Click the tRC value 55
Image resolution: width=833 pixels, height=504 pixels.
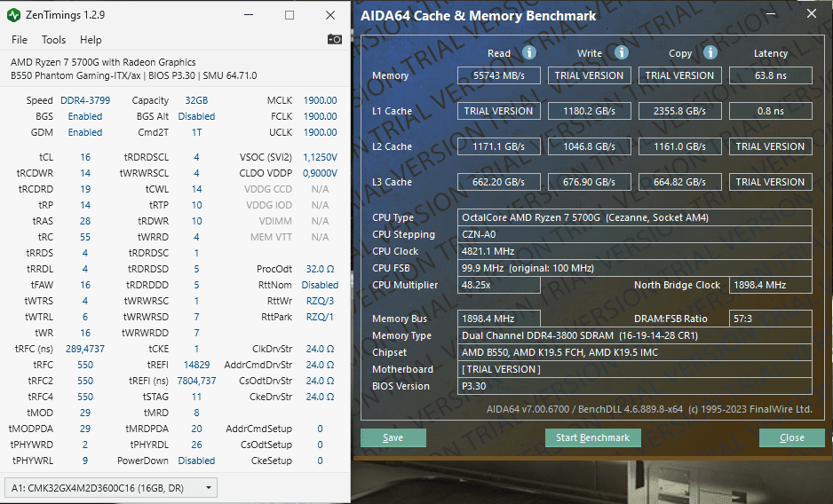pyautogui.click(x=85, y=237)
